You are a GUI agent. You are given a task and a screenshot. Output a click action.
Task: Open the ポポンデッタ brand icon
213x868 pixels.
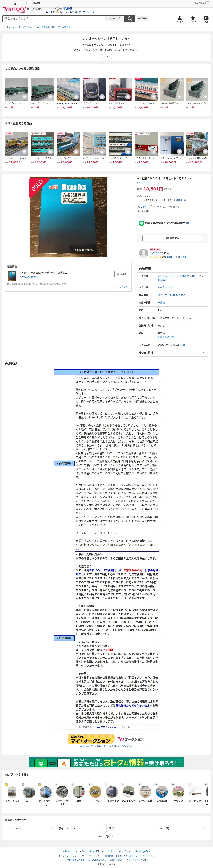112,792
